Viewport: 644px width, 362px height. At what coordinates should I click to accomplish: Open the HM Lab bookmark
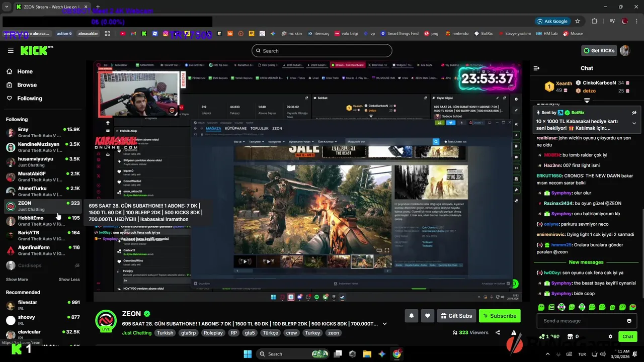pyautogui.click(x=547, y=34)
